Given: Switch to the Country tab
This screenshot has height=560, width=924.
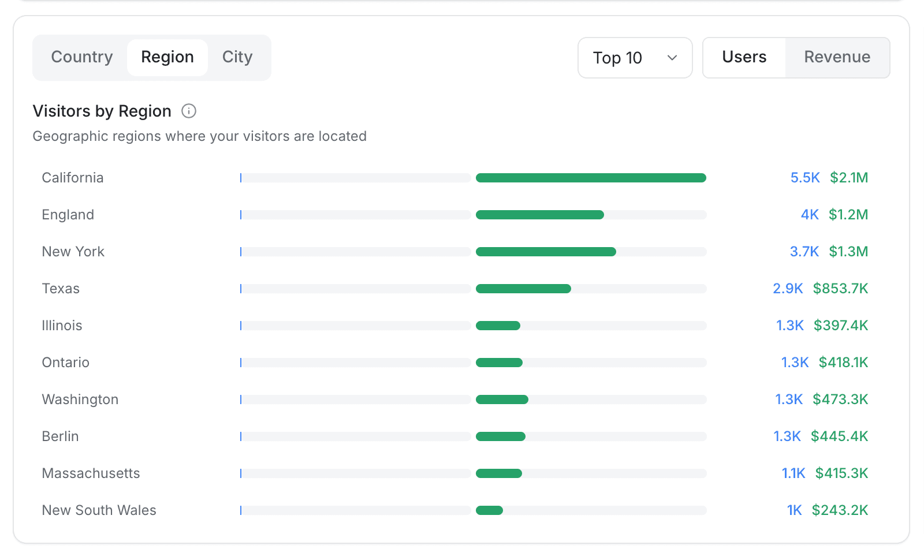Looking at the screenshot, I should click(82, 57).
